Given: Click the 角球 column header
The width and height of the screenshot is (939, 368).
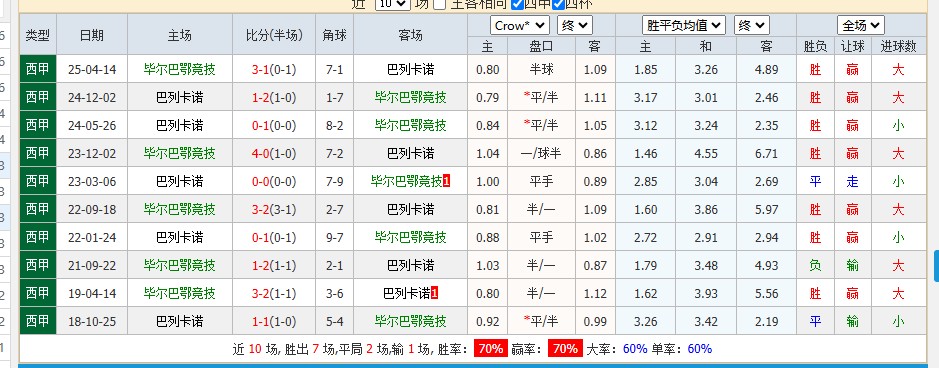Looking at the screenshot, I should click(335, 35).
